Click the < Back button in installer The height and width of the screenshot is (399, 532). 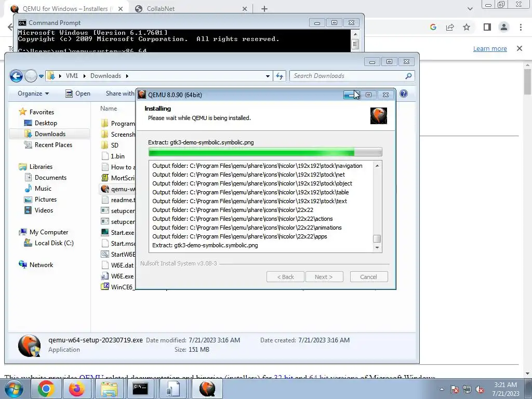(285, 277)
